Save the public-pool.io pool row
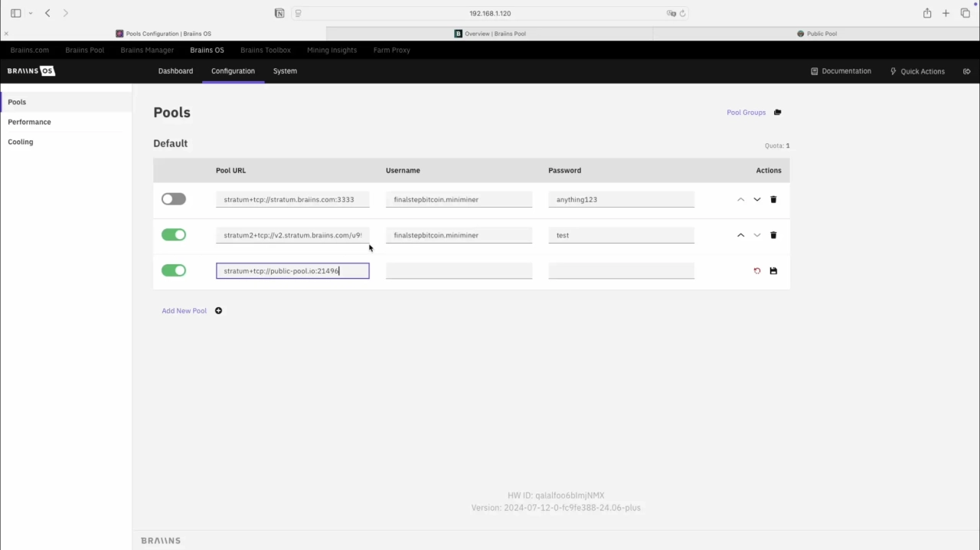 click(773, 271)
